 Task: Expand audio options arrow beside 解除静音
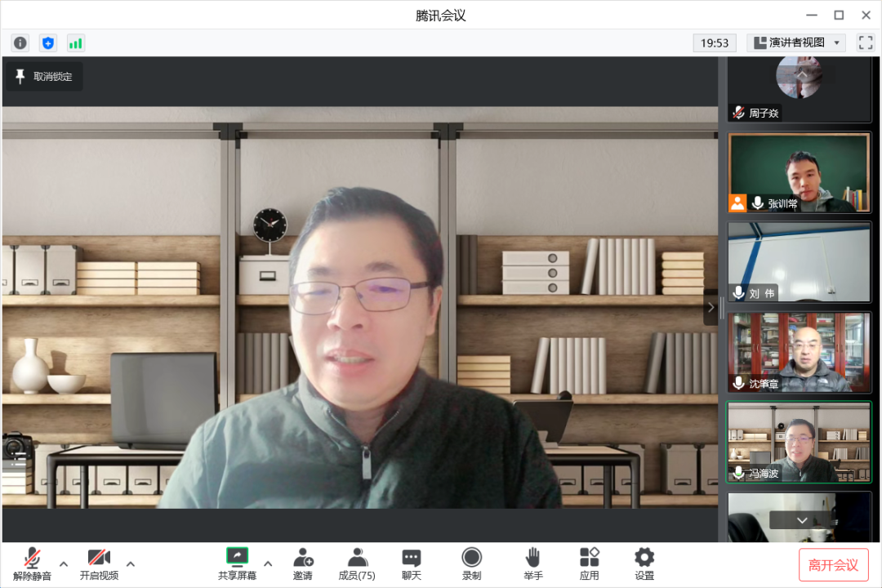(64, 563)
